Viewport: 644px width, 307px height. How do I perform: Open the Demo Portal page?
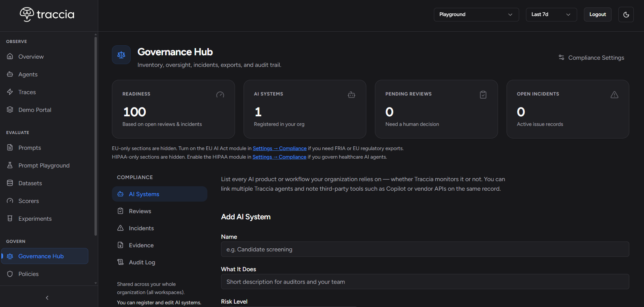point(35,109)
